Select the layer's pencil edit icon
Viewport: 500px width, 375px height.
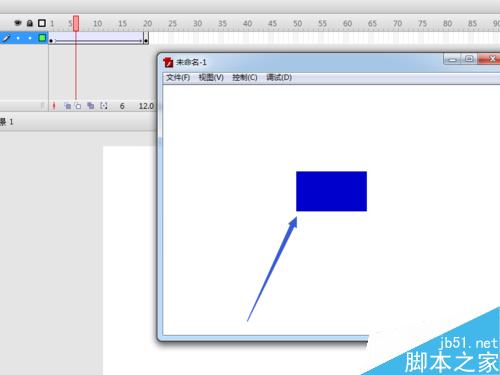point(6,38)
